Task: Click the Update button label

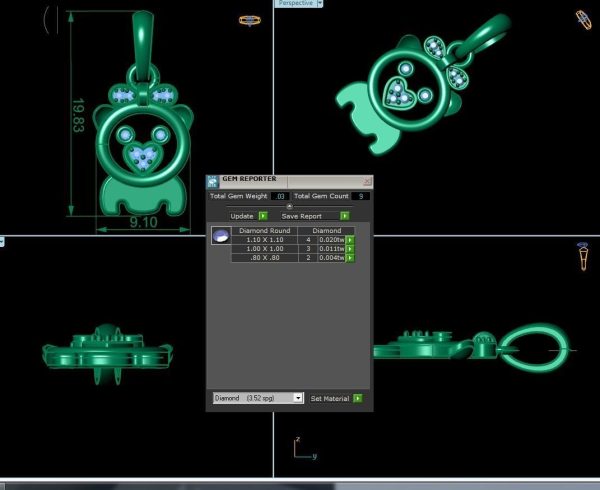Action: pyautogui.click(x=242, y=216)
